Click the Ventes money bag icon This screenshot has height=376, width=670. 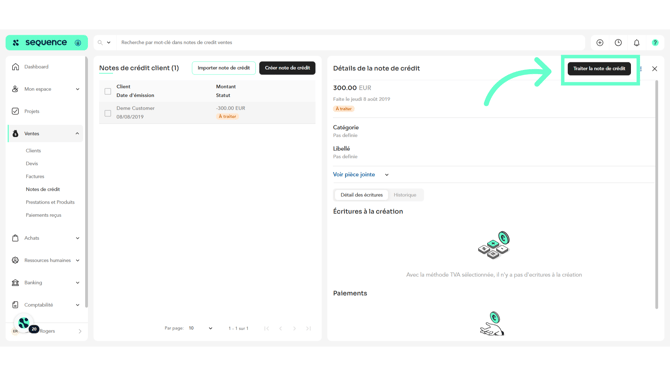15,134
